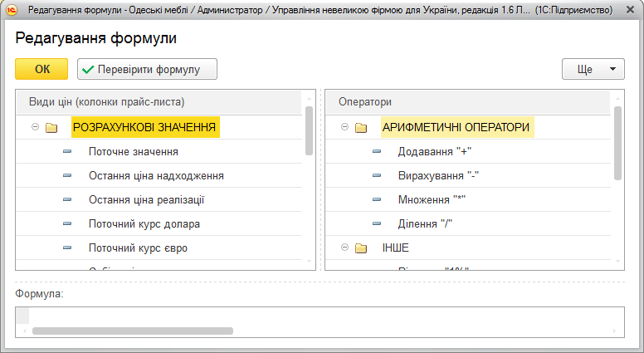The width and height of the screenshot is (644, 353).
Task: Select Додавання "+" operator
Action: pyautogui.click(x=468, y=151)
